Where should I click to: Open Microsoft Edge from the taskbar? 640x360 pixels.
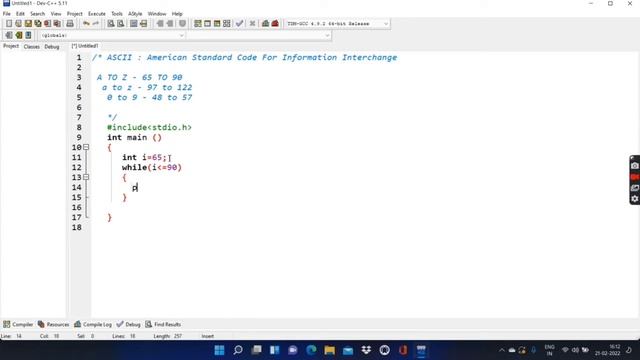coord(311,350)
